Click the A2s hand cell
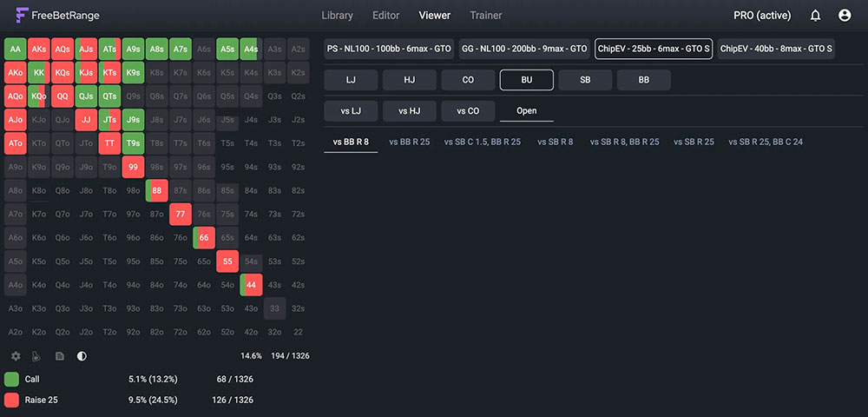 pyautogui.click(x=299, y=49)
